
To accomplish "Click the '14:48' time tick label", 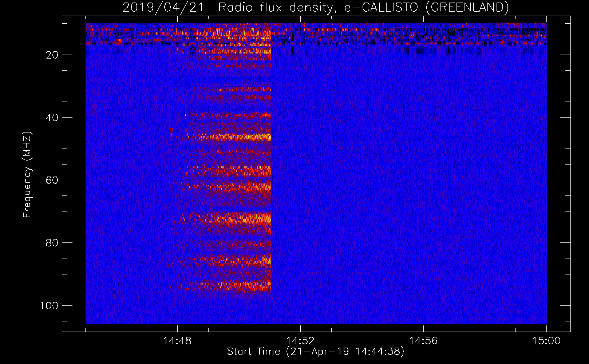I will [177, 341].
